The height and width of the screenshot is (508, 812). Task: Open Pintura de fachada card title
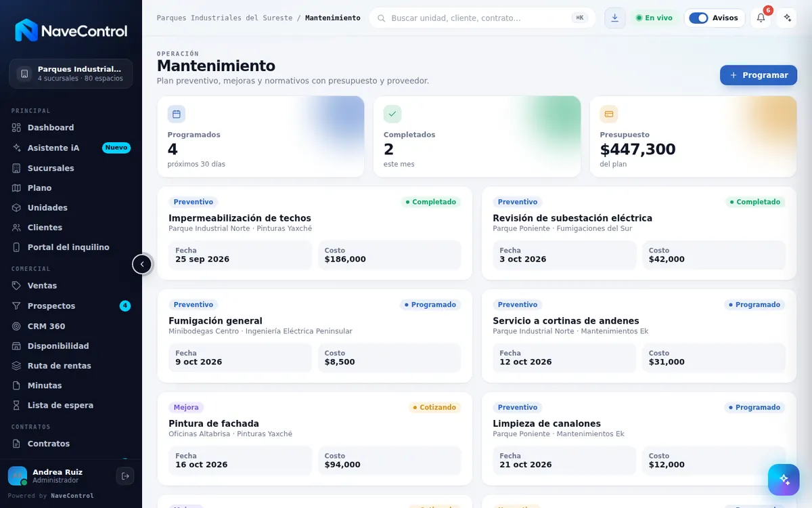tap(214, 423)
